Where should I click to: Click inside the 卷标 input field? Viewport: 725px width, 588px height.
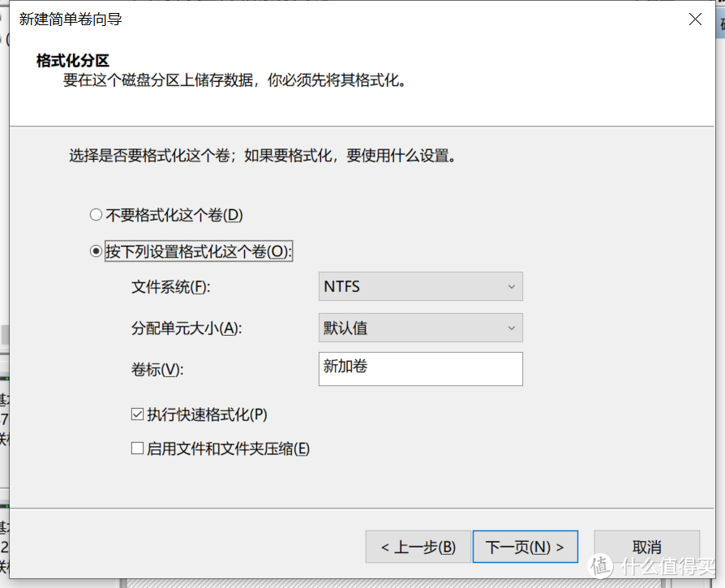[x=420, y=369]
